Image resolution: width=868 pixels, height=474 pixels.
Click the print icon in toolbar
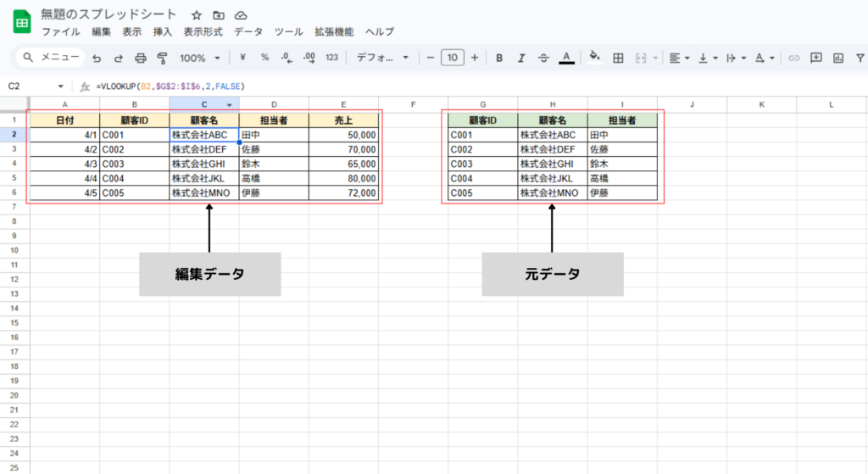[141, 58]
